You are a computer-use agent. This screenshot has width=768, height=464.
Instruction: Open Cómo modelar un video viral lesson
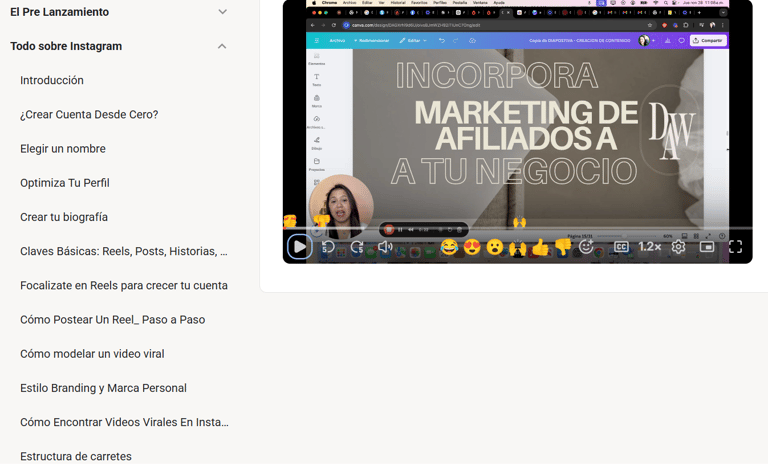(x=92, y=354)
